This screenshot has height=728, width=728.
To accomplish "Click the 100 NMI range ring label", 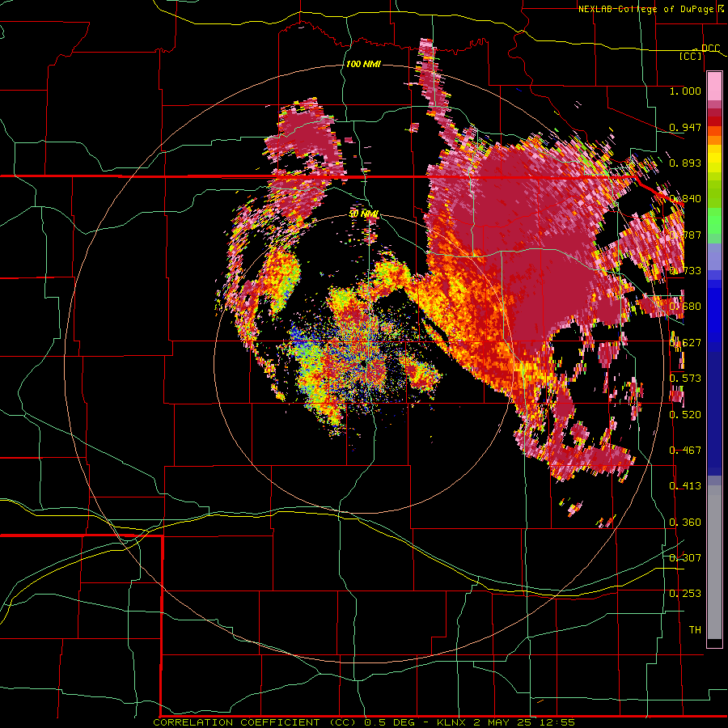I will [363, 64].
